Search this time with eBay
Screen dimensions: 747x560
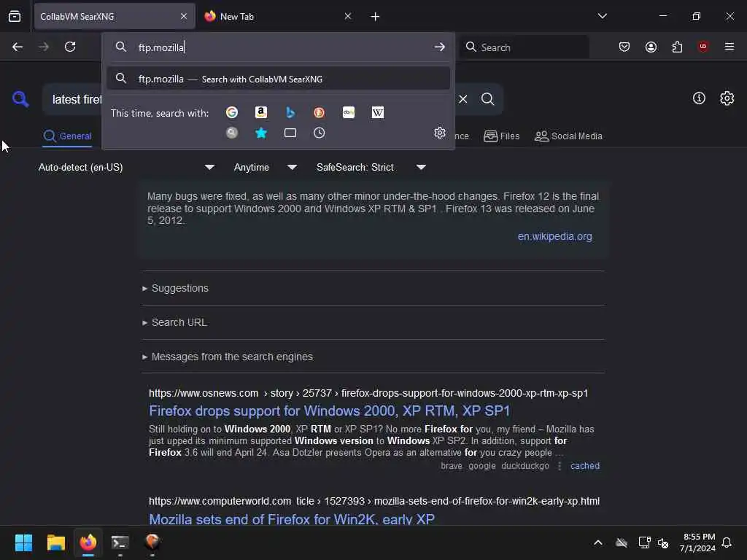pyautogui.click(x=349, y=112)
